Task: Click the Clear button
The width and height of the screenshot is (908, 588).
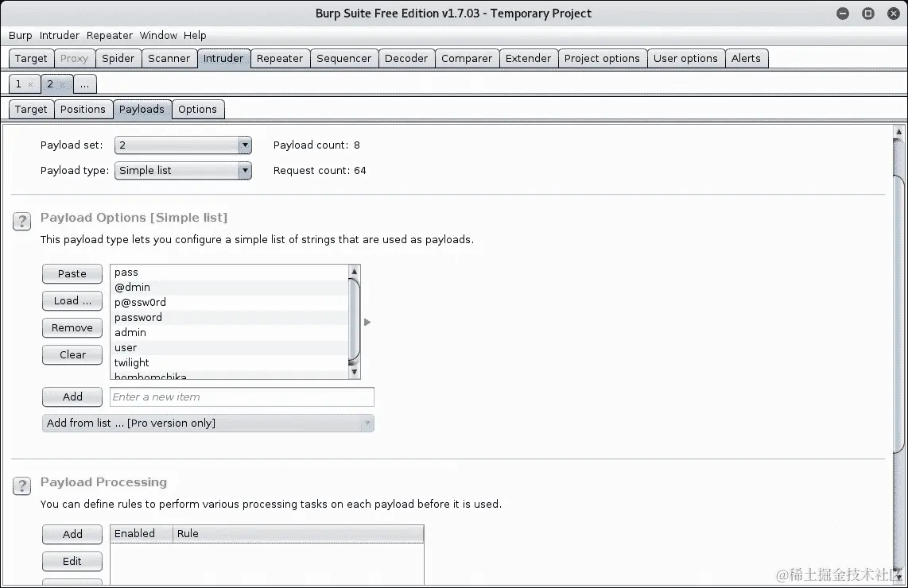Action: click(72, 354)
